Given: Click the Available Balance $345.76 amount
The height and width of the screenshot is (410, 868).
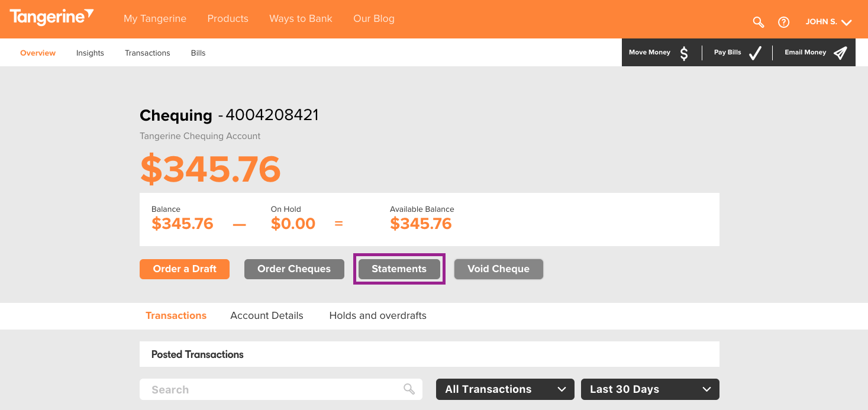Looking at the screenshot, I should click(421, 224).
